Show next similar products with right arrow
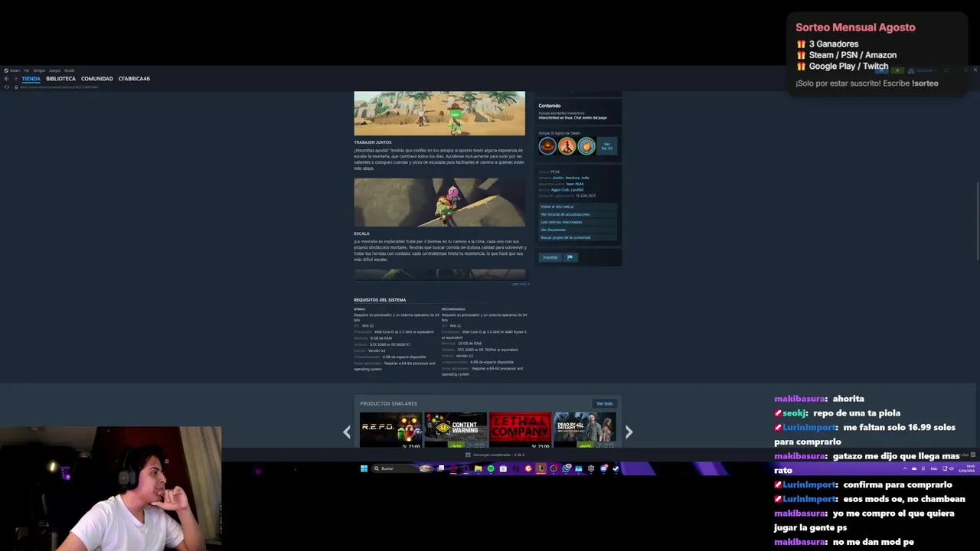Viewport: 980px width, 551px height. tap(629, 432)
